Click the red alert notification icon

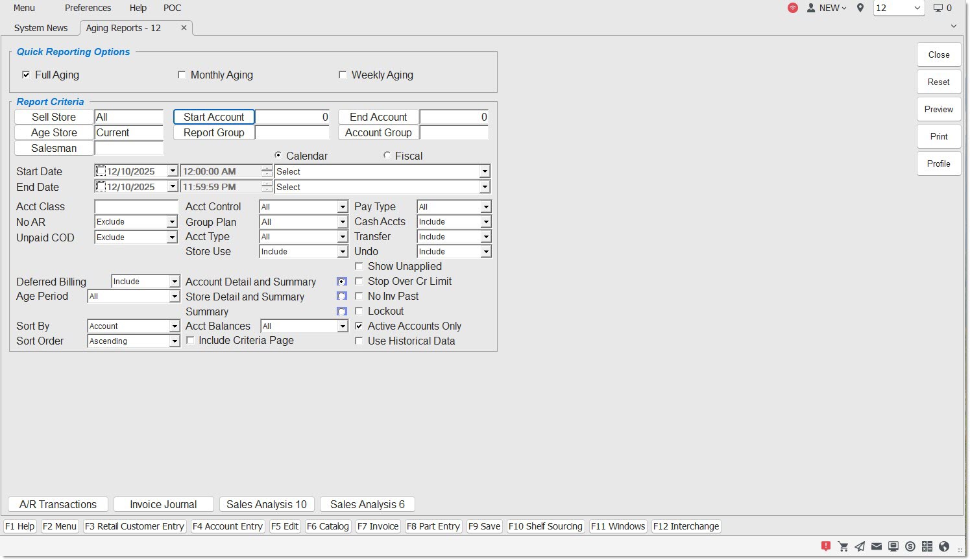[825, 546]
